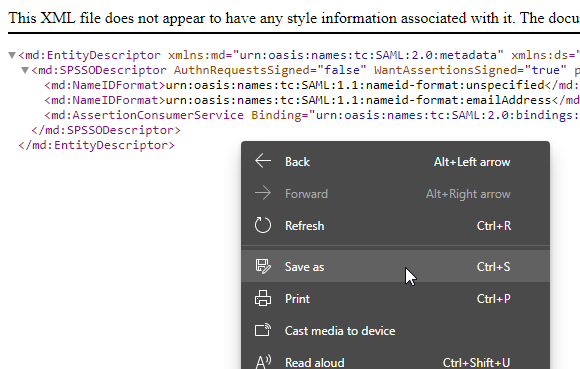Click the closing md:EntityDescriptor tag
580x369 pixels.
point(97,145)
